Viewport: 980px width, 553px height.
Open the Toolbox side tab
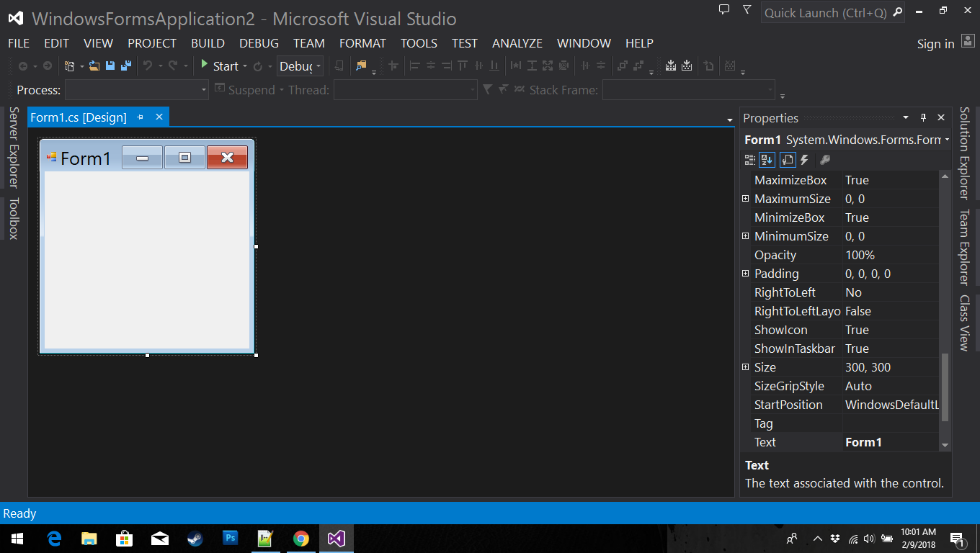point(13,218)
